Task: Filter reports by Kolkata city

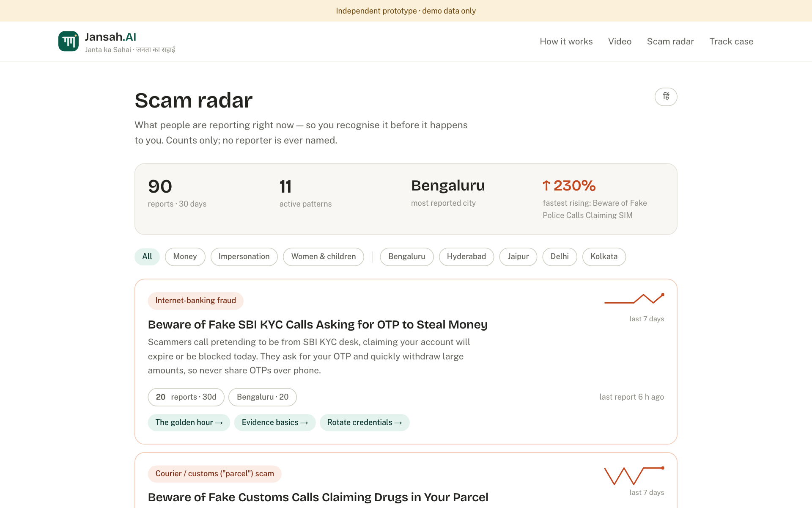Action: click(x=604, y=257)
